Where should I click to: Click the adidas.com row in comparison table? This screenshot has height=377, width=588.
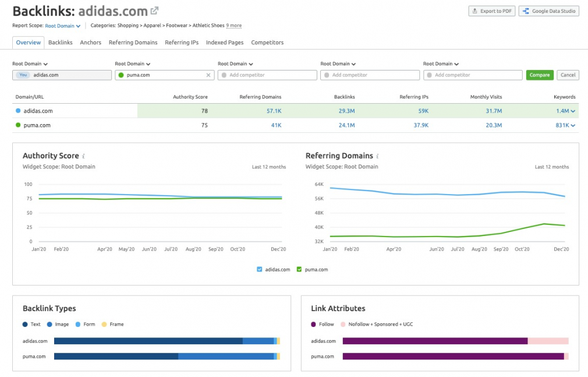pos(296,111)
